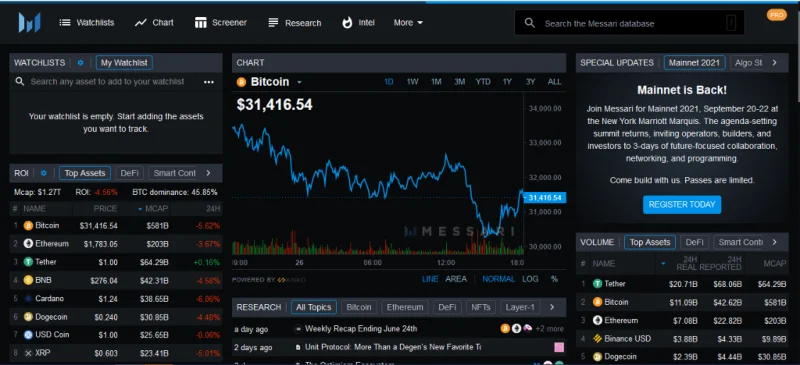
Task: Filter research by Layer-1 topic
Action: pos(520,307)
